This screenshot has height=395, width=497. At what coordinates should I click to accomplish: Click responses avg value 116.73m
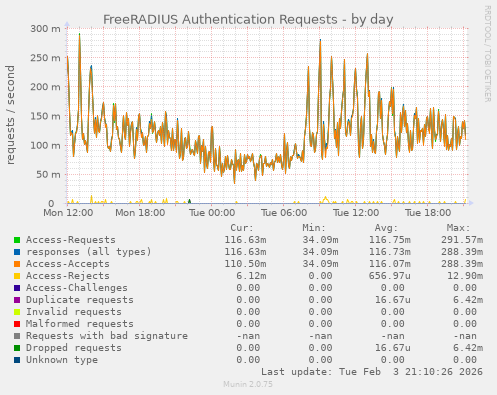pyautogui.click(x=389, y=252)
